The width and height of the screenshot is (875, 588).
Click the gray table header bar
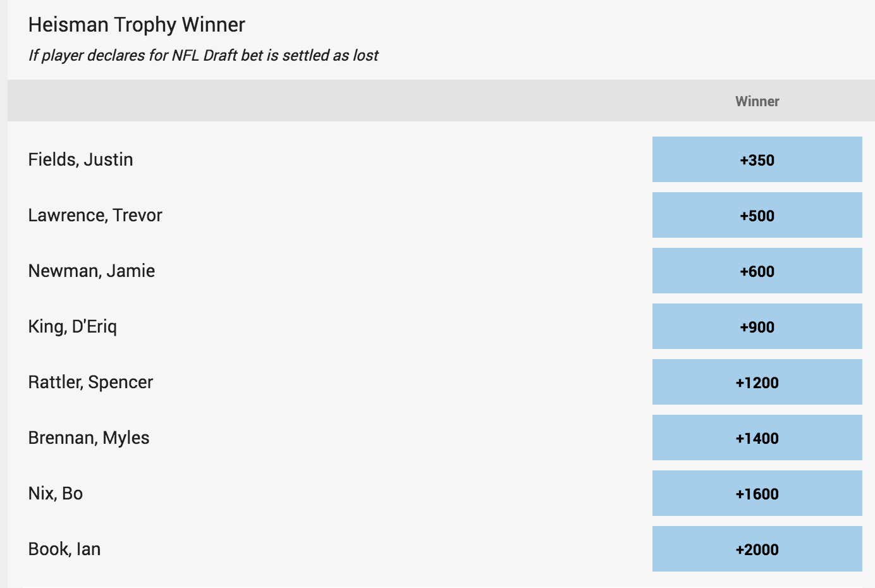tap(441, 101)
